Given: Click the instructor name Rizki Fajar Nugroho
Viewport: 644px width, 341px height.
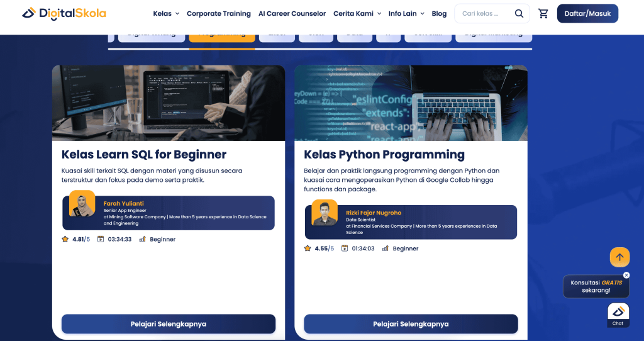Looking at the screenshot, I should [374, 213].
